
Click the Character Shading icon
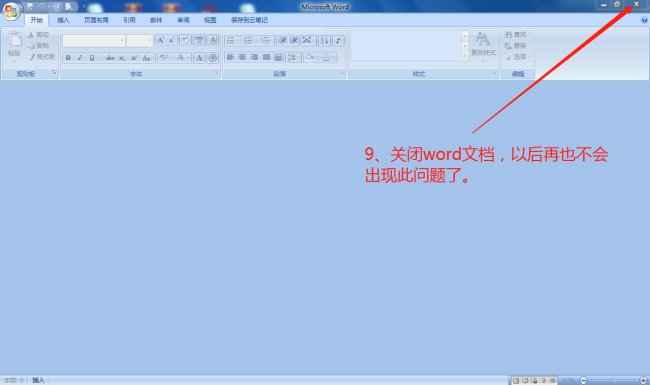click(x=199, y=58)
